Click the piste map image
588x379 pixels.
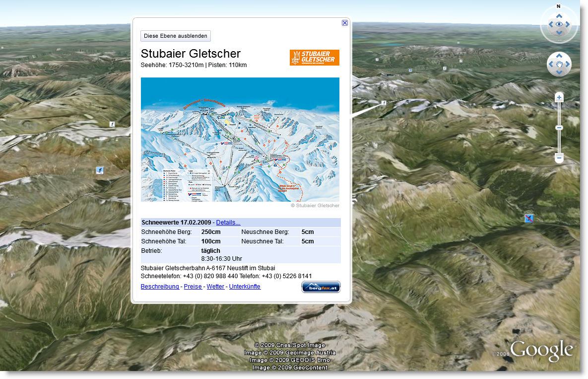240,140
